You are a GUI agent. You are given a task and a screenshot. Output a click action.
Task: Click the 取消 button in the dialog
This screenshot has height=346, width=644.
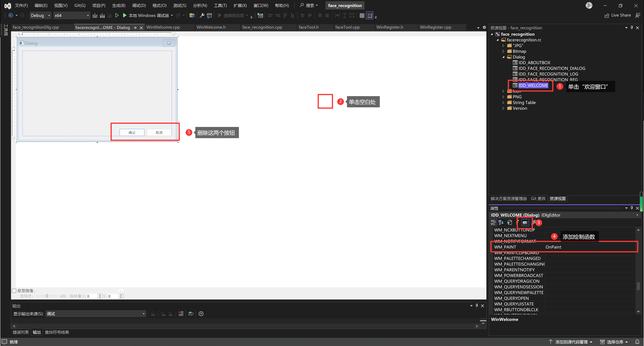(x=159, y=132)
